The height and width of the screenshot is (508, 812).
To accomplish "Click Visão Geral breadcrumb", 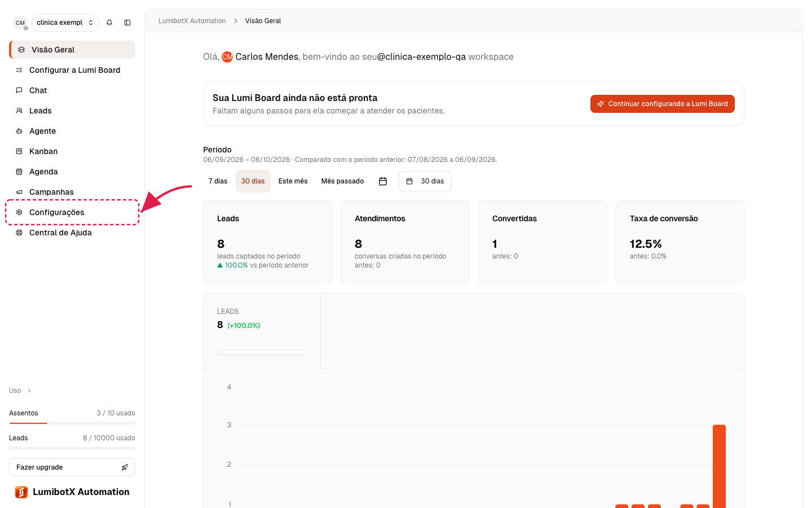I will click(x=263, y=21).
